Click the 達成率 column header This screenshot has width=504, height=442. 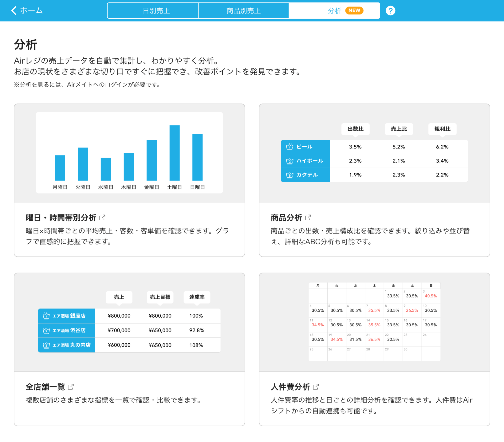[197, 297]
